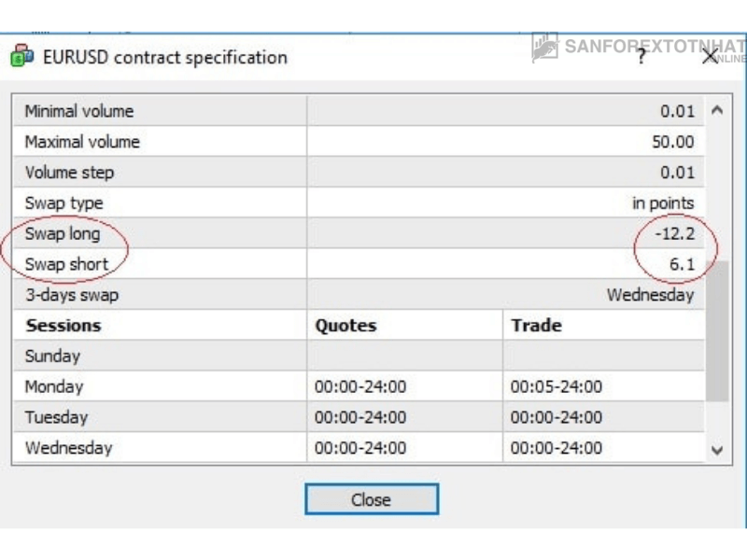Image resolution: width=747 pixels, height=560 pixels.
Task: Click the Swap type row label
Action: (63, 203)
